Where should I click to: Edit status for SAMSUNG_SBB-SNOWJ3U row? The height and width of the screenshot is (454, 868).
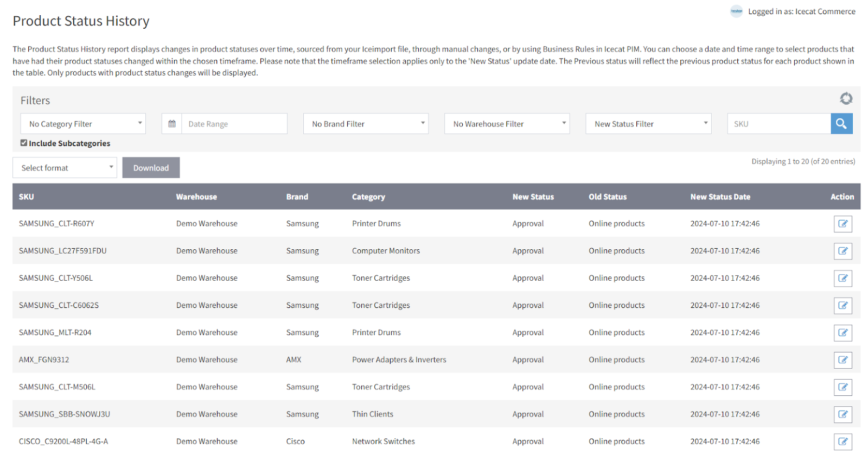[843, 414]
